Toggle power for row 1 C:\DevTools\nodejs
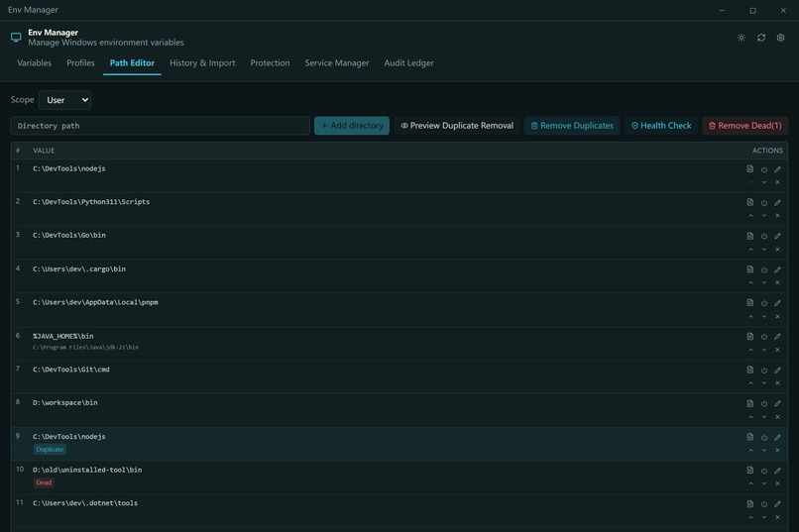 764,169
